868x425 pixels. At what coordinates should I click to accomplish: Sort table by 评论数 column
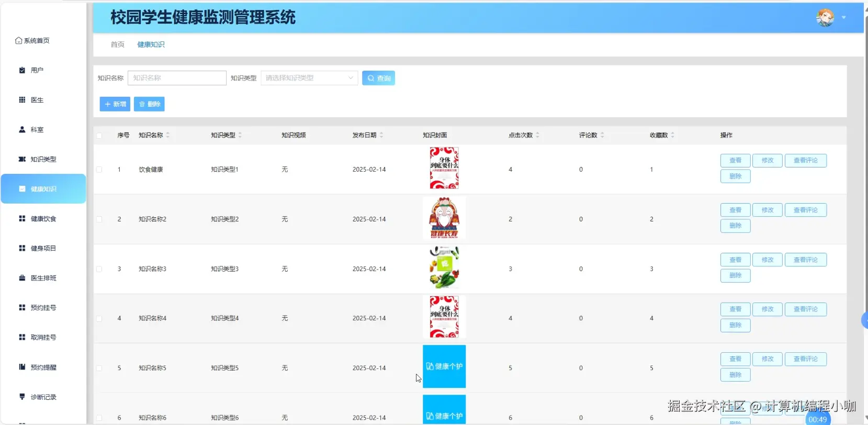point(602,135)
